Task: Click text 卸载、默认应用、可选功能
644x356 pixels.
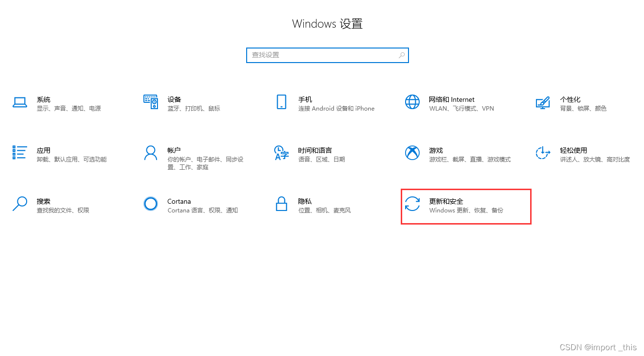Action: point(72,160)
